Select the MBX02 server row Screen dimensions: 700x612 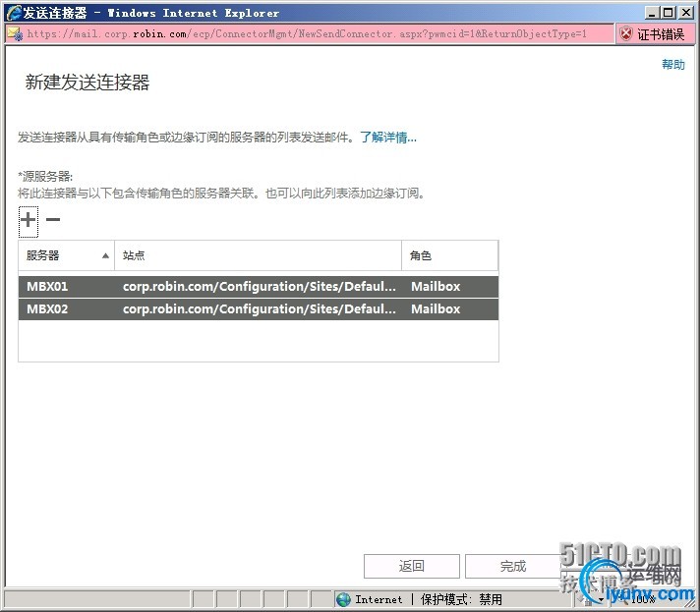pyautogui.click(x=259, y=309)
